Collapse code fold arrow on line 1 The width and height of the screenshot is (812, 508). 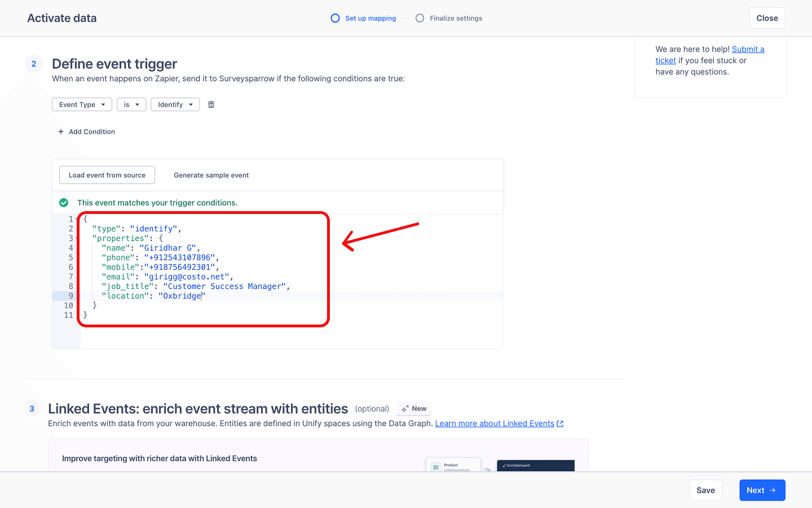77,219
